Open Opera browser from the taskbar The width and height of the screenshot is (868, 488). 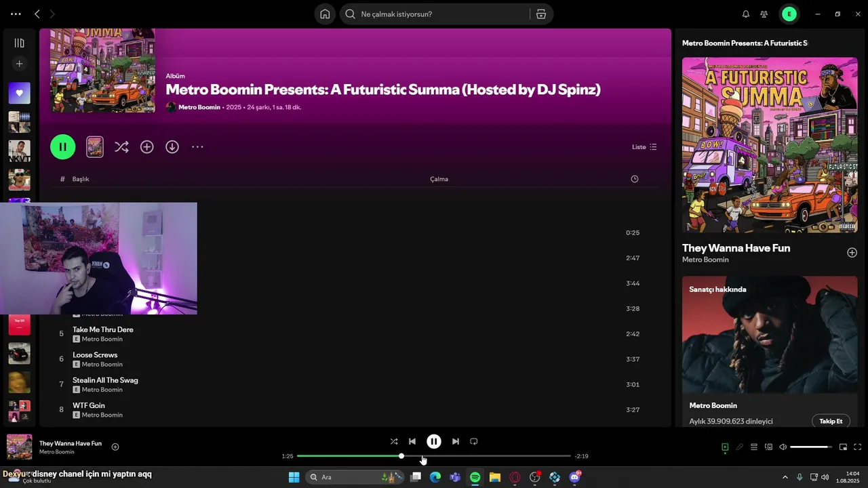click(515, 477)
